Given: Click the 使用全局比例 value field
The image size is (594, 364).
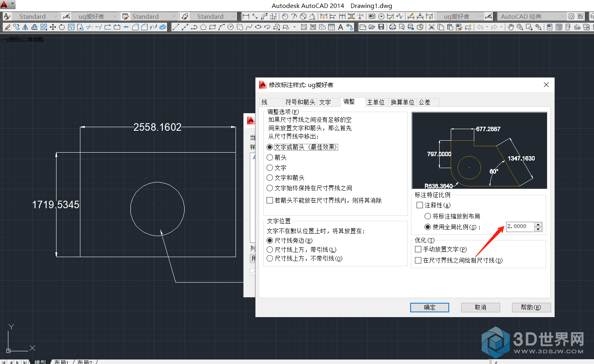Looking at the screenshot, I should [x=520, y=227].
